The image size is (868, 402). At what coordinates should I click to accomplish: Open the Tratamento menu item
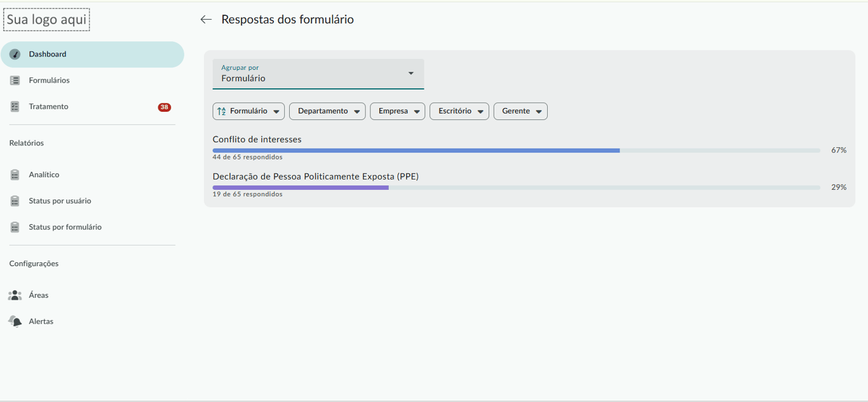pyautogui.click(x=48, y=107)
